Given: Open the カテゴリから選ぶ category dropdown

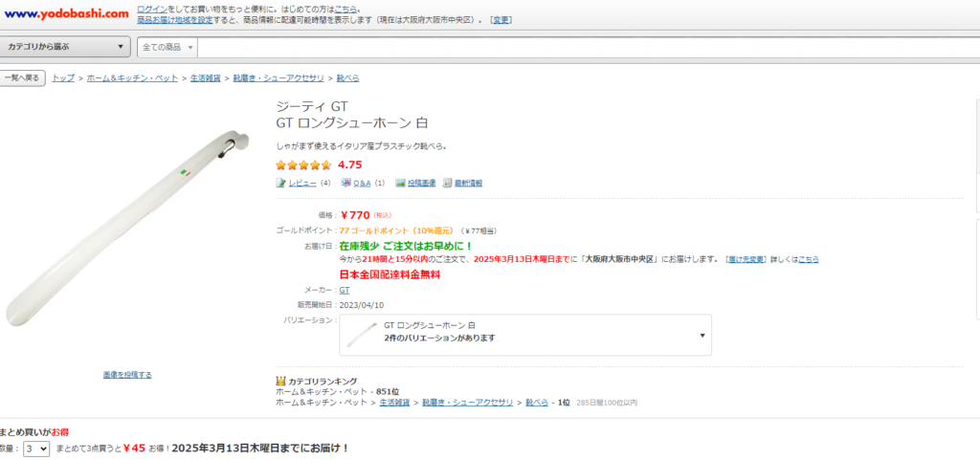Looking at the screenshot, I should [65, 47].
